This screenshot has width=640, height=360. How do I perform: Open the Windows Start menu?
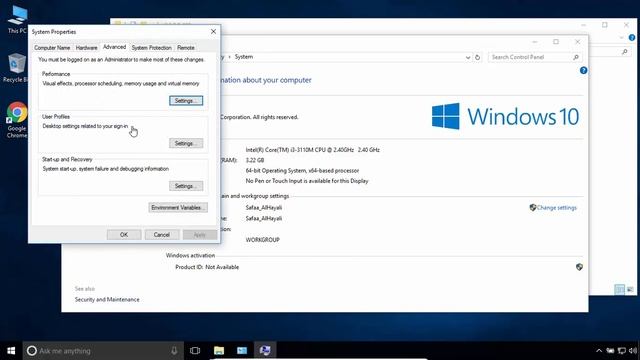coord(11,351)
